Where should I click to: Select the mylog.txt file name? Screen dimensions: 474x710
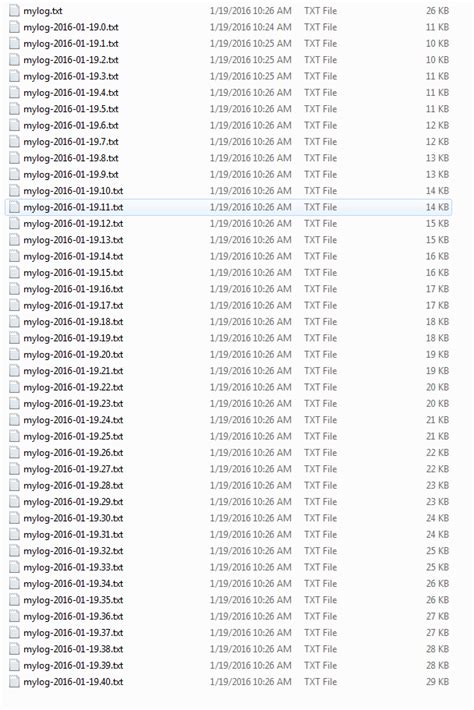tap(43, 11)
